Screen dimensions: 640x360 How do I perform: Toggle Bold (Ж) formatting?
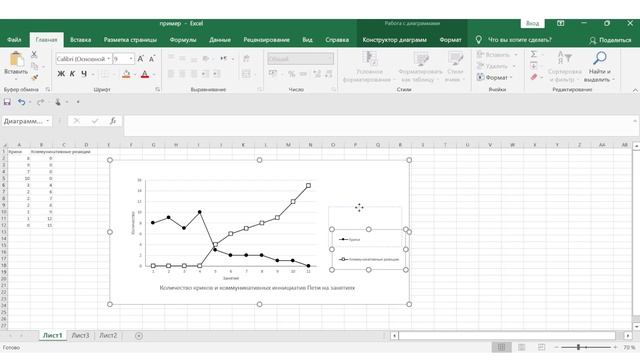[61, 74]
